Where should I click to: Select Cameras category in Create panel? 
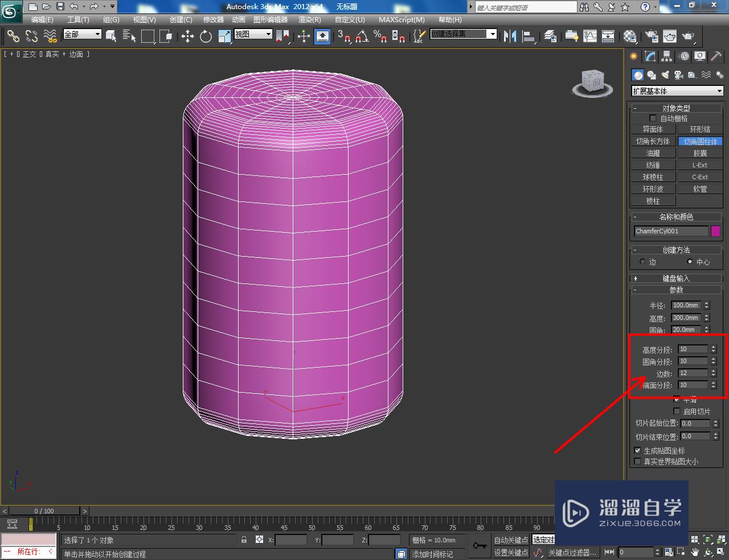(679, 75)
